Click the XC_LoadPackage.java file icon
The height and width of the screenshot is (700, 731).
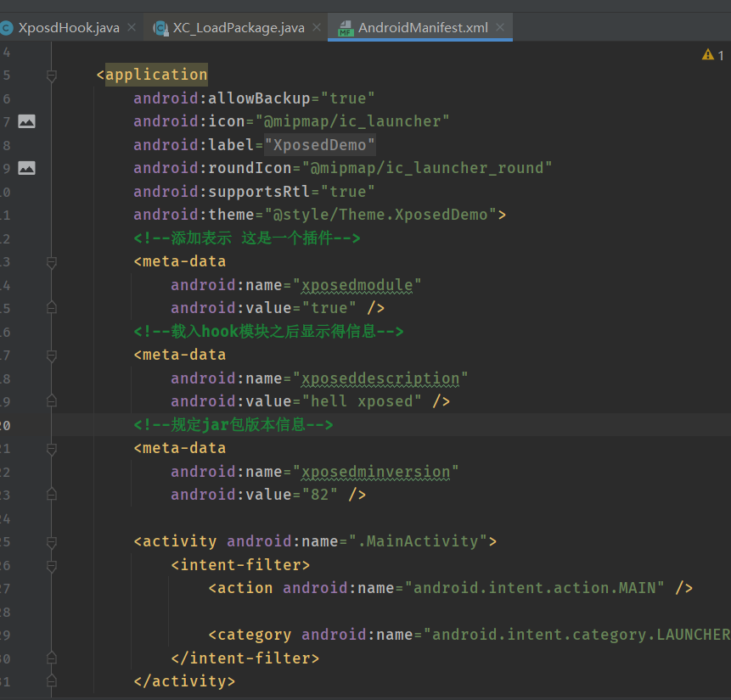(160, 28)
